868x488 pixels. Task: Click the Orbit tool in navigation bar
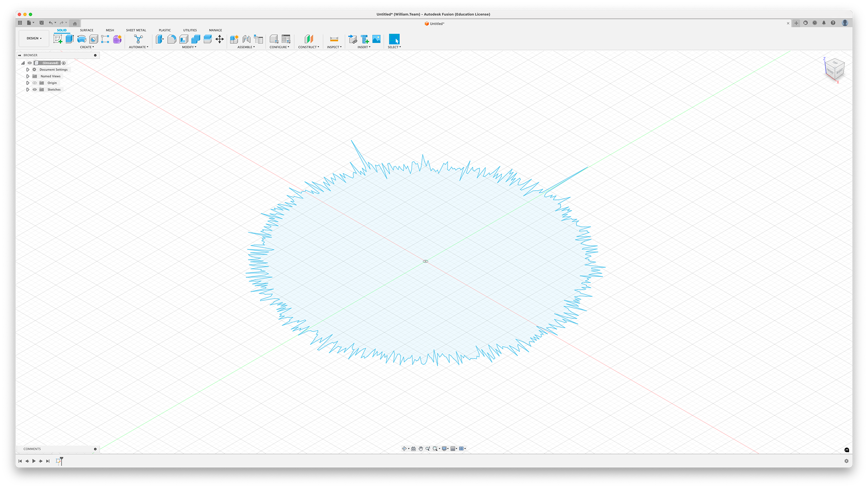[404, 449]
